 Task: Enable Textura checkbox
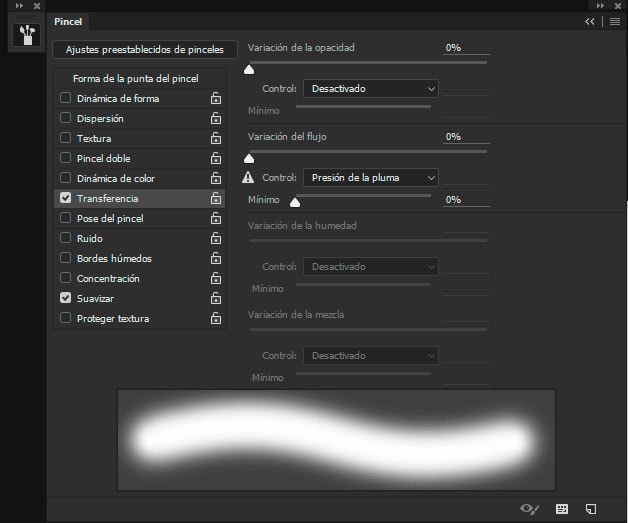click(x=65, y=138)
